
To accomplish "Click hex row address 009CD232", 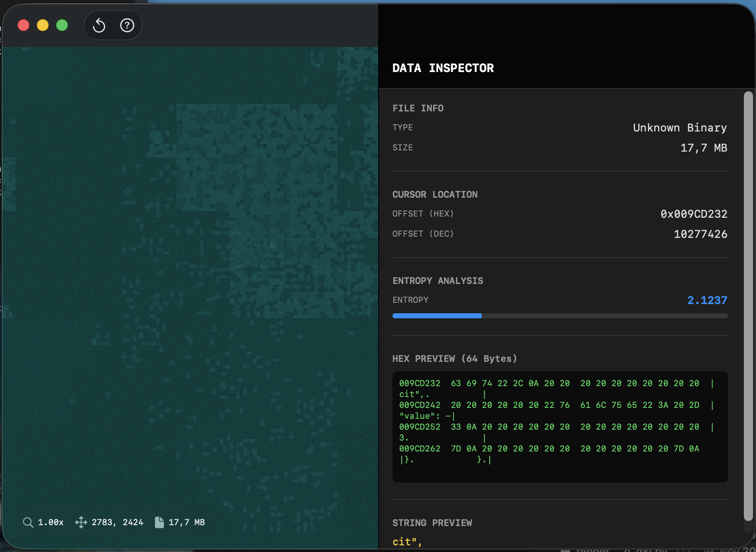I will tap(420, 383).
